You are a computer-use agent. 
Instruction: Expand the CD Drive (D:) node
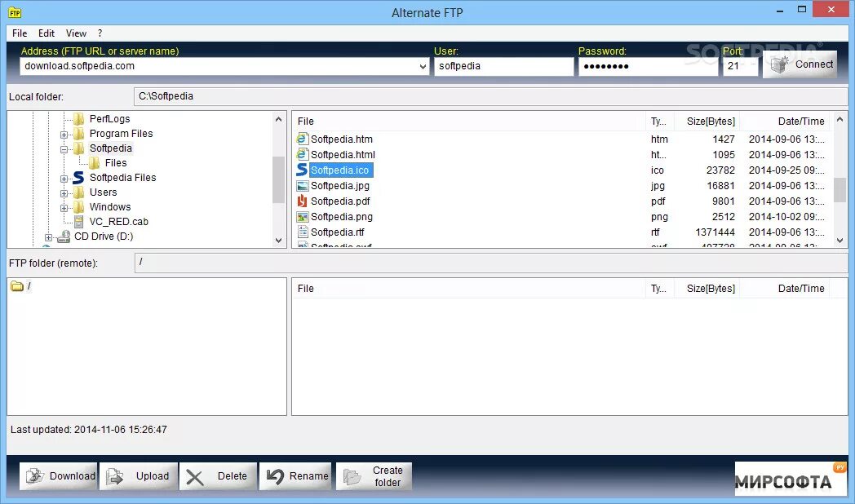click(48, 237)
